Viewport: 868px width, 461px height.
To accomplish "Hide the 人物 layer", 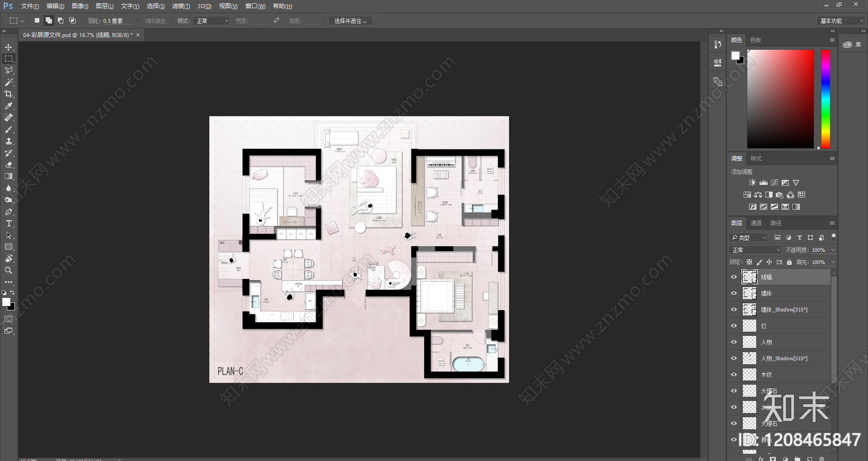I will [x=734, y=342].
